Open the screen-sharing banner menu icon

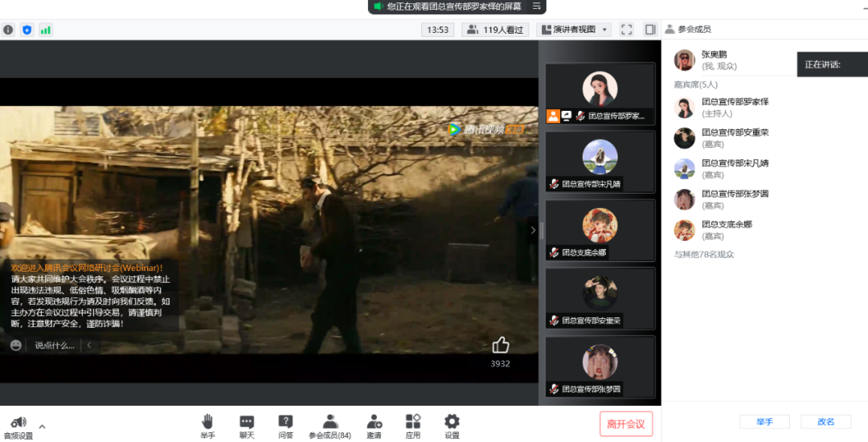click(x=536, y=6)
